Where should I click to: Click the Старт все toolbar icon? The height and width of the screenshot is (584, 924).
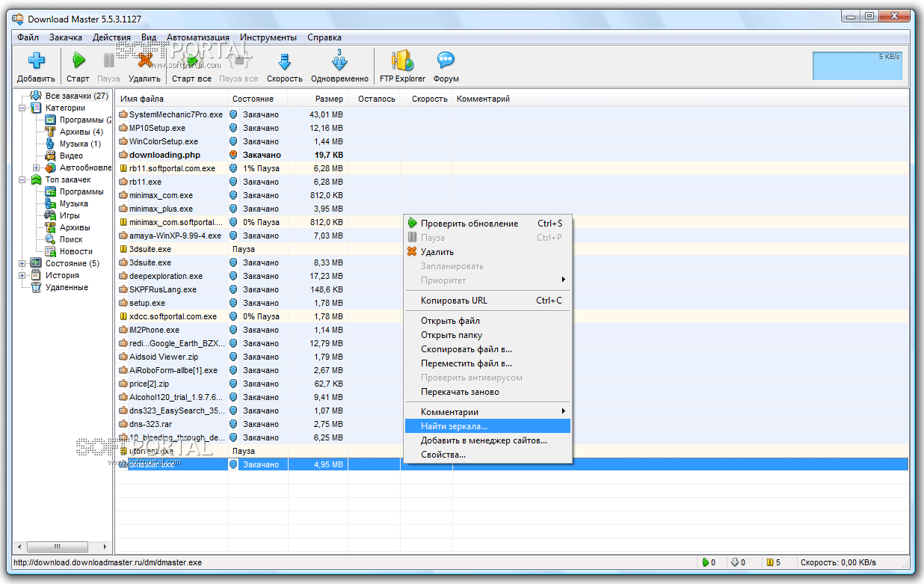[191, 61]
